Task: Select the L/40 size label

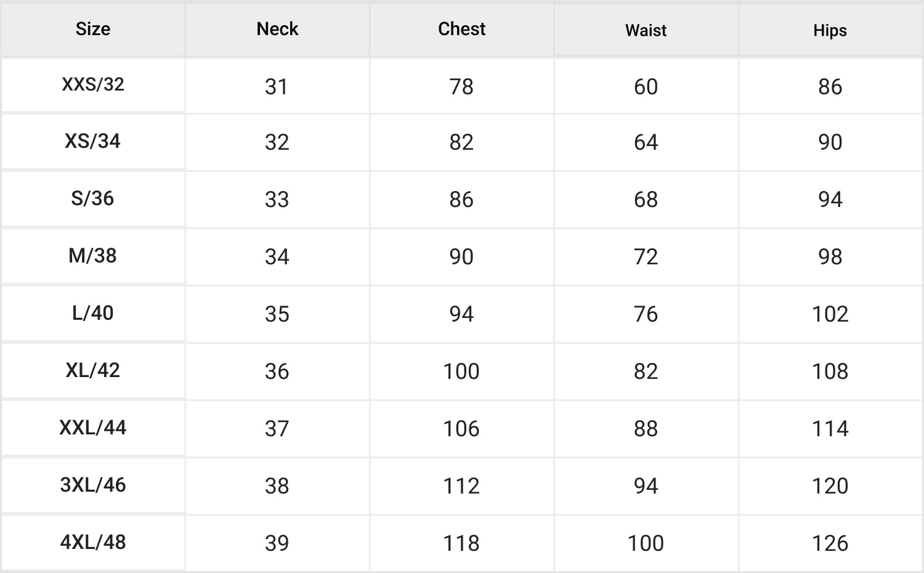Action: (93, 313)
